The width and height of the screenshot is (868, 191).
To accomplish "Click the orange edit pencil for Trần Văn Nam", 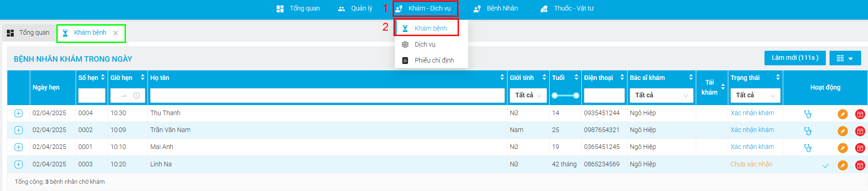I will pyautogui.click(x=843, y=131).
